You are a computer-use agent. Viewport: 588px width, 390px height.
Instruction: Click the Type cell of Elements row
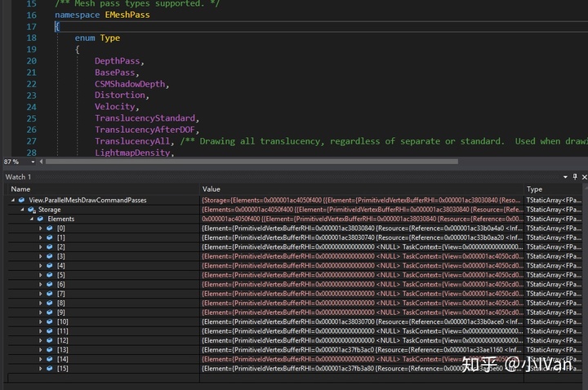[554, 219]
